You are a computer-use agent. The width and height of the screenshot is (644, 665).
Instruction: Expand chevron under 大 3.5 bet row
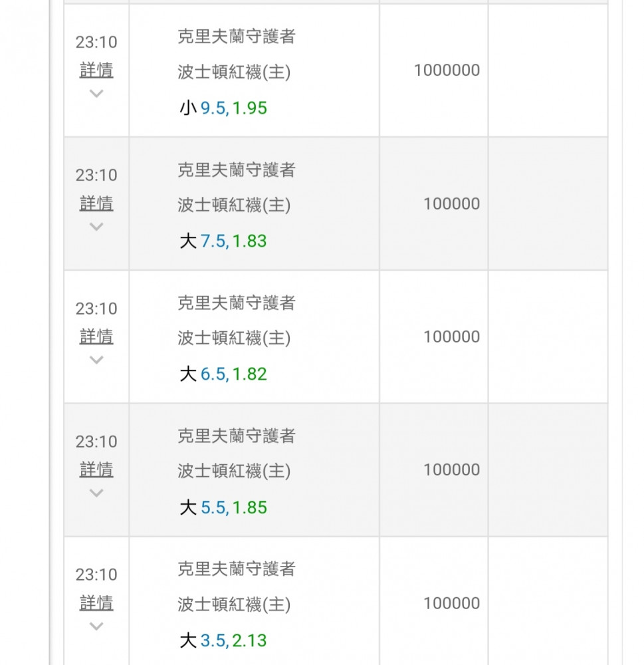pyautogui.click(x=96, y=626)
